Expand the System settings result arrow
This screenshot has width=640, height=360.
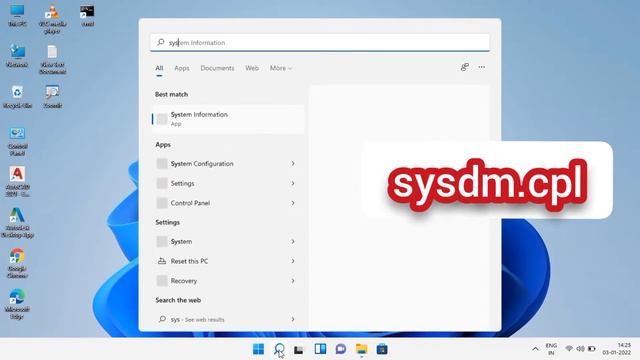tap(293, 242)
